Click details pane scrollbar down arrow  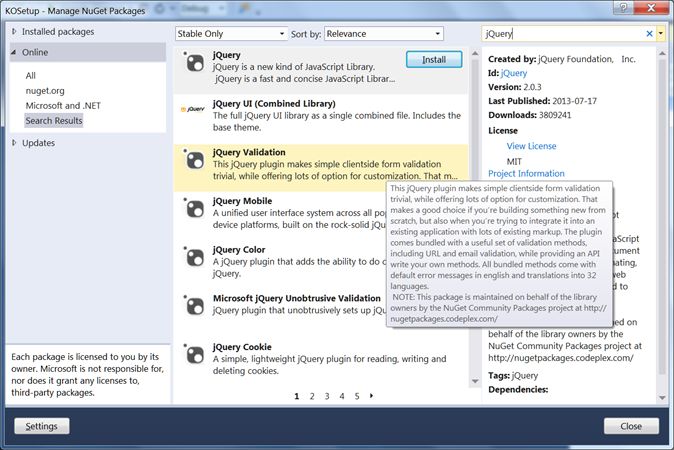[662, 398]
